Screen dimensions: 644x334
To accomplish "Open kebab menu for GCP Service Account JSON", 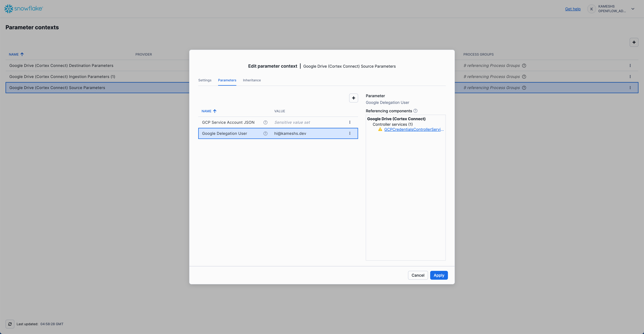I will tap(350, 122).
